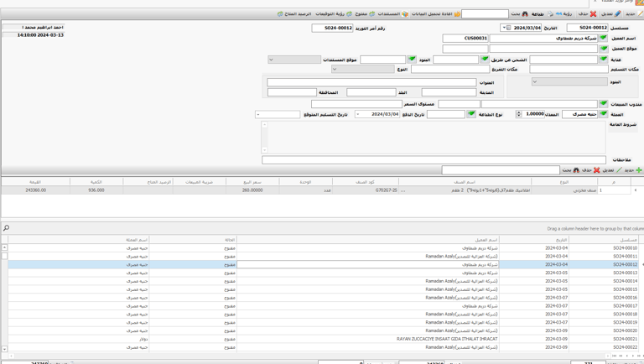Click the Search binoculars icon in top toolbar

(x=525, y=13)
